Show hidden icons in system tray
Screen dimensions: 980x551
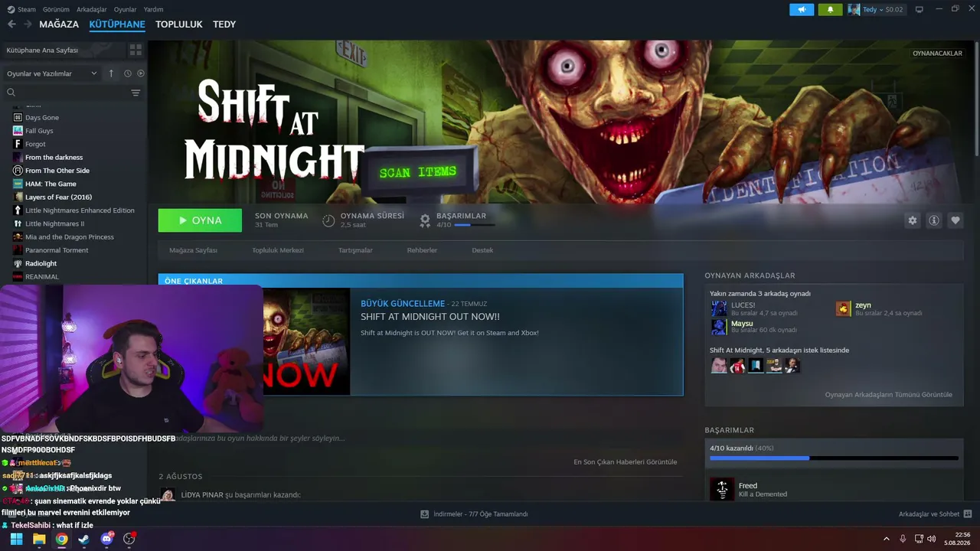pos(887,539)
